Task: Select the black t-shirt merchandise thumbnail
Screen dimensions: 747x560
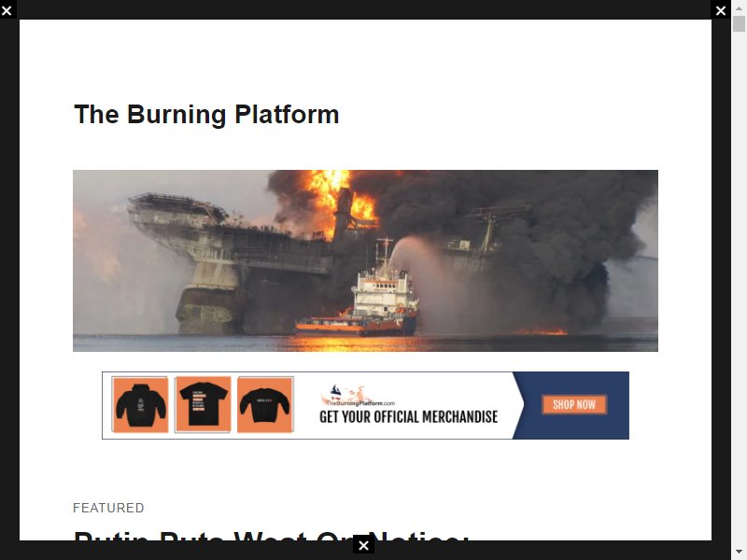Action: pos(203,405)
